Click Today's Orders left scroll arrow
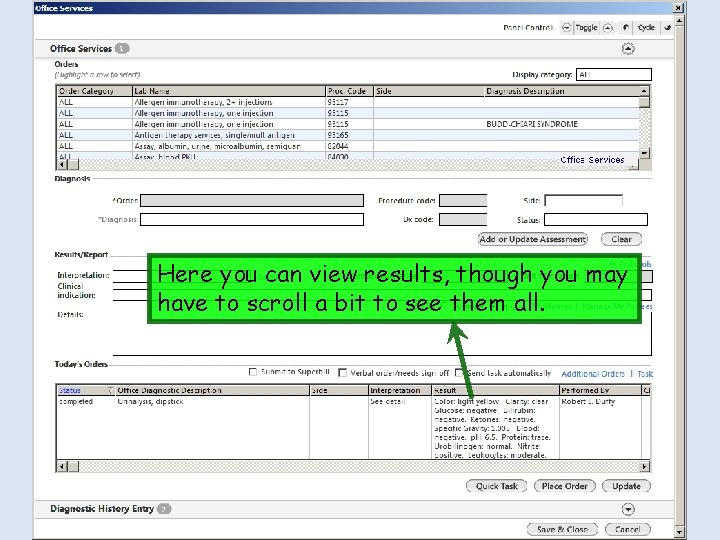This screenshot has height=540, width=720. [x=62, y=467]
